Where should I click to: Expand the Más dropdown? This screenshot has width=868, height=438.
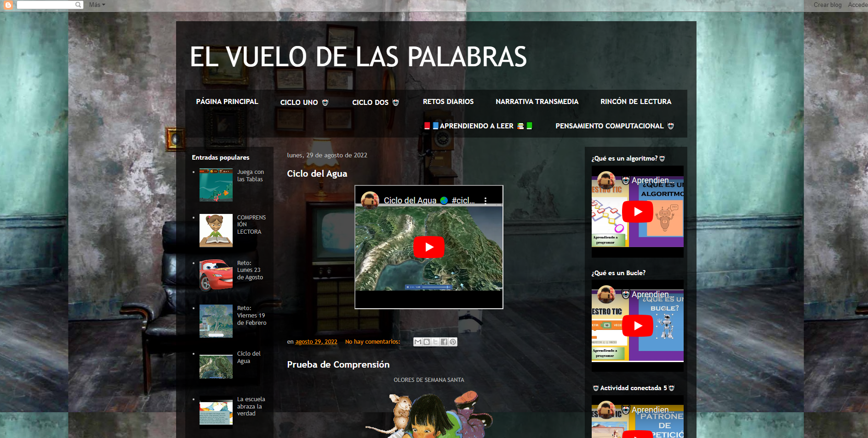point(97,5)
